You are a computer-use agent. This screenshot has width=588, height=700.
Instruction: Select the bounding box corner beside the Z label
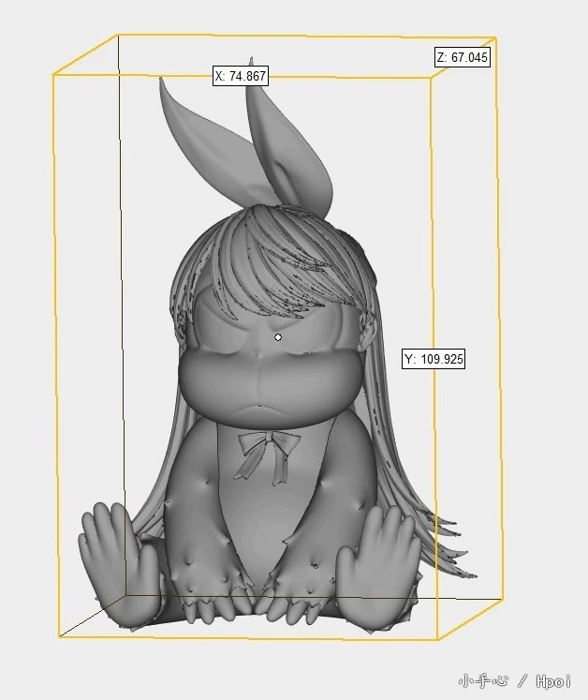pos(495,38)
